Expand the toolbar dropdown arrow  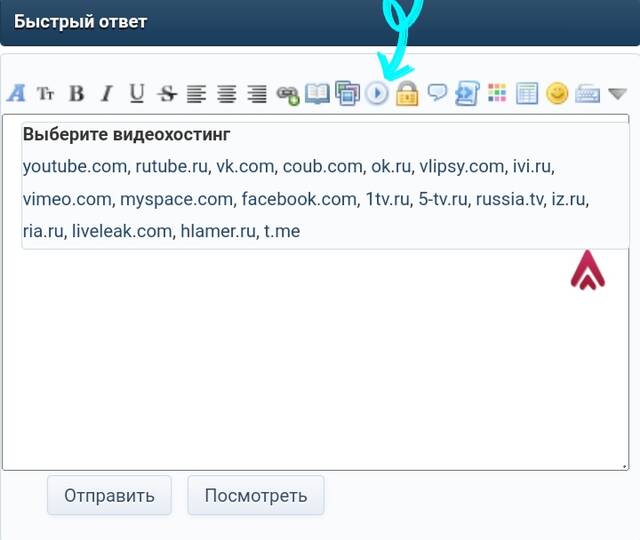coord(617,93)
